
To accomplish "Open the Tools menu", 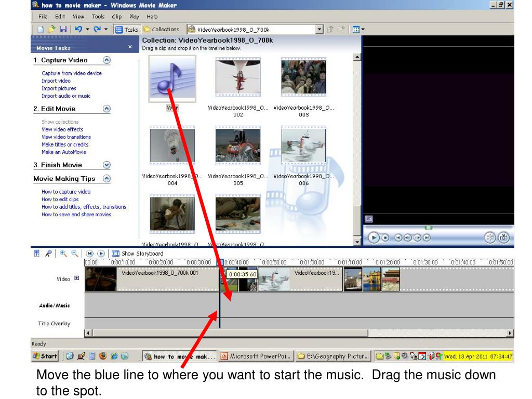I will pos(98,16).
